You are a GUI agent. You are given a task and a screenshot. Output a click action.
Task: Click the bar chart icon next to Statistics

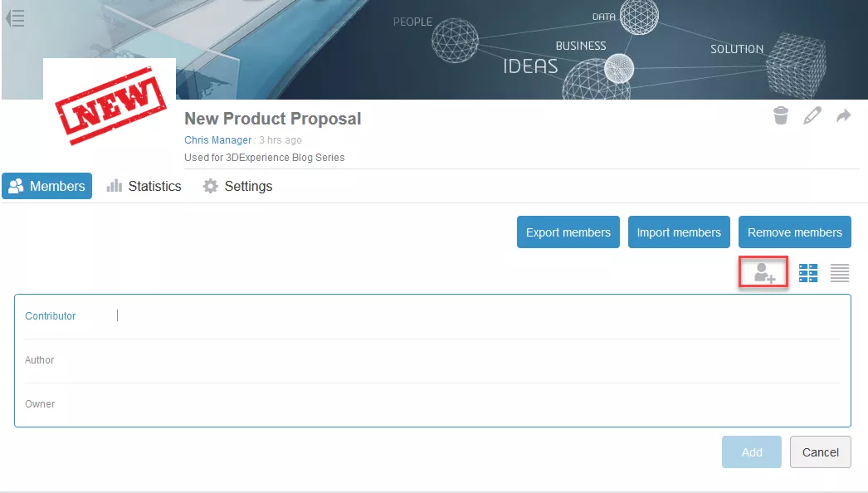tap(114, 186)
